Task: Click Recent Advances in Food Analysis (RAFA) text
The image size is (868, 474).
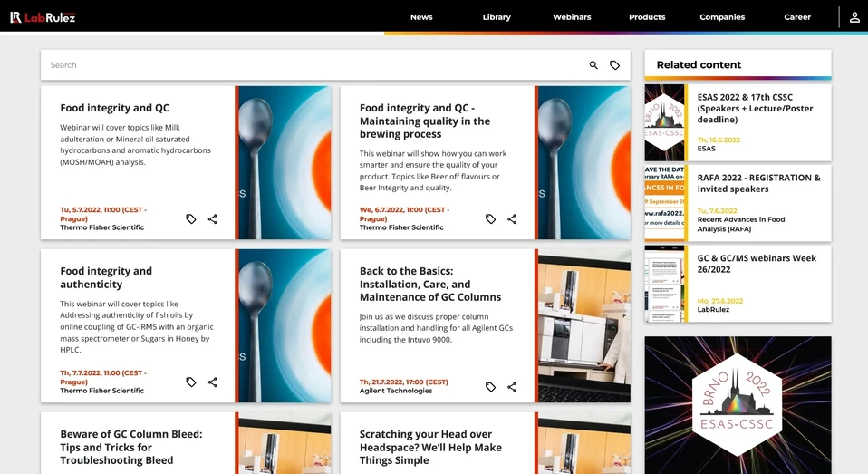Action: 740,224
